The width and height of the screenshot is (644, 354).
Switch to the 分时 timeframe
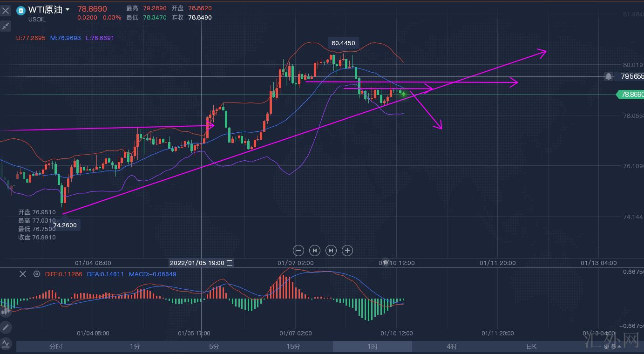(x=55, y=347)
